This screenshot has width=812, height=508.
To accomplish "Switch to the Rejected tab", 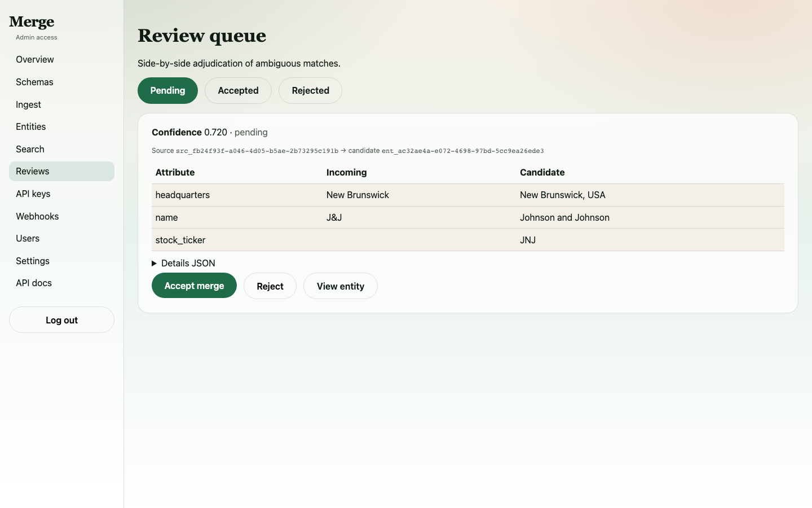I will [x=310, y=90].
